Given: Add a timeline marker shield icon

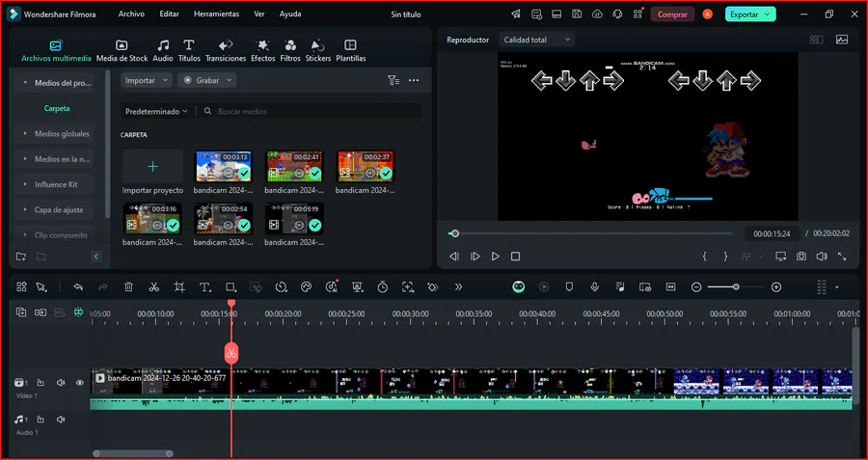Looking at the screenshot, I should click(569, 286).
